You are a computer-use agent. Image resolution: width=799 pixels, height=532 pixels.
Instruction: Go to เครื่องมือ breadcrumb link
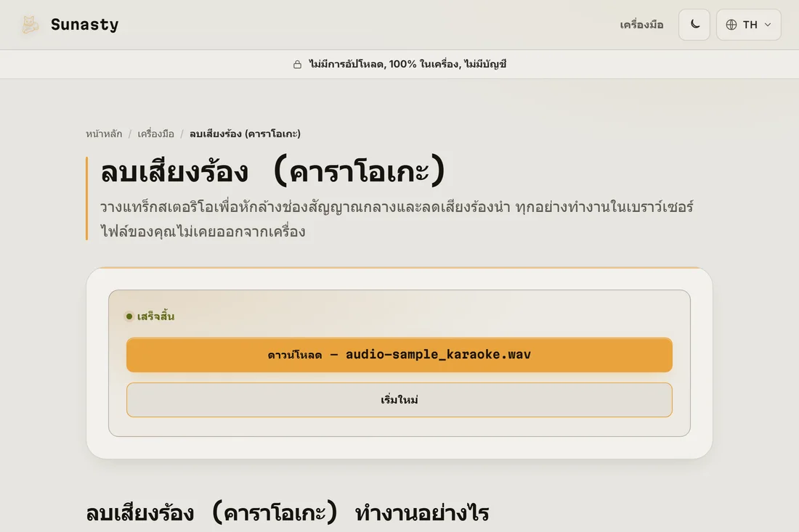point(156,134)
